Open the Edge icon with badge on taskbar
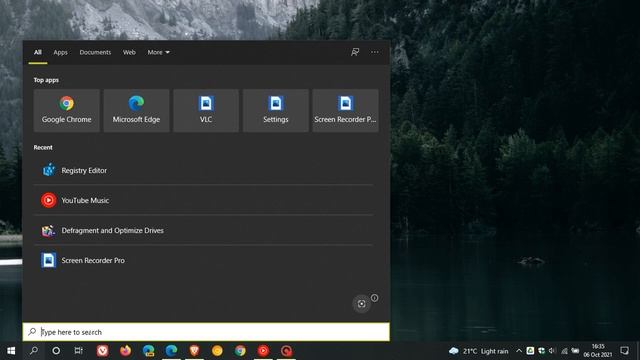The height and width of the screenshot is (360, 640). click(149, 351)
